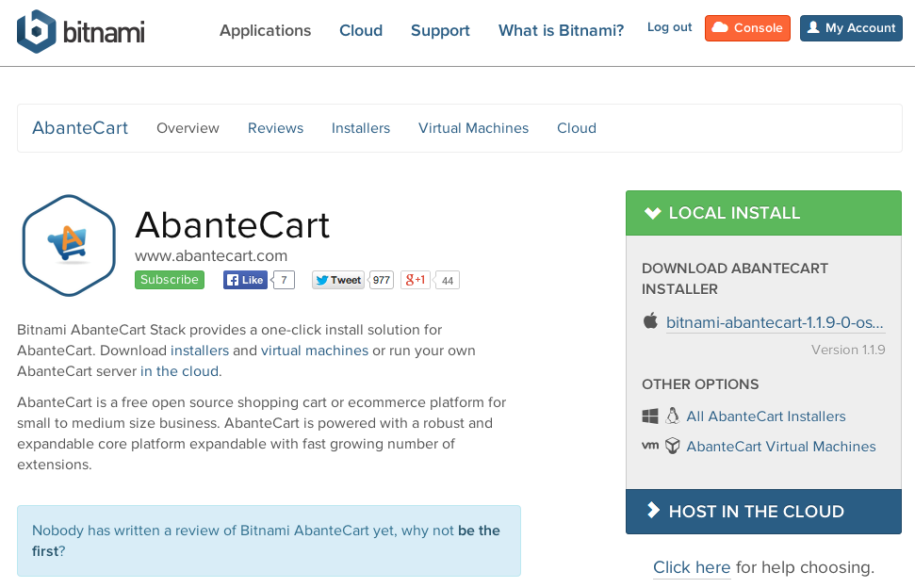Screen dimensions: 915x588
Task: Click the Version 1.1.9 label
Action: coord(848,350)
